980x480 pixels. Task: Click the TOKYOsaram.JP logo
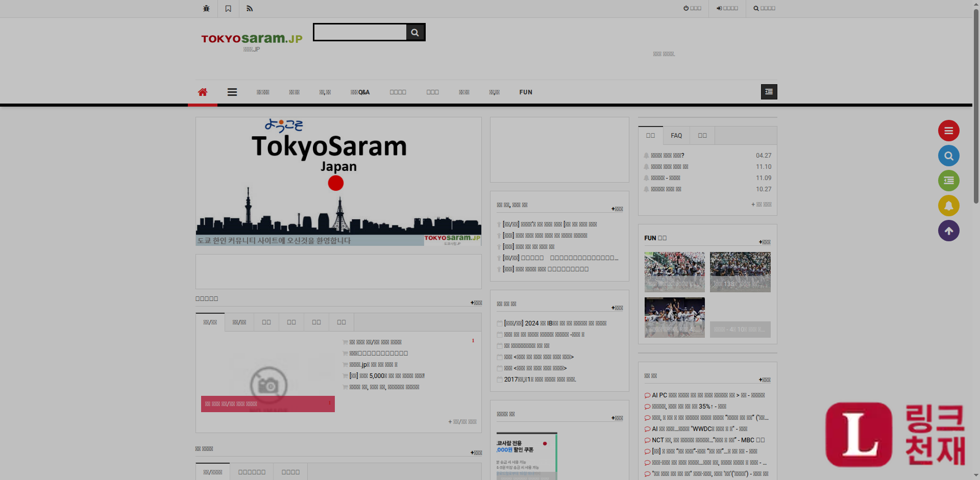pyautogui.click(x=252, y=39)
